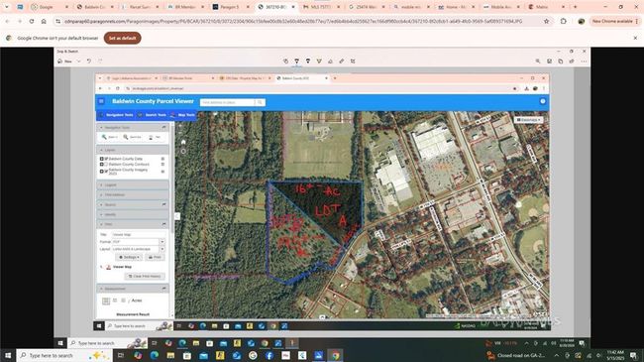Open the Chrome home page button
The image size is (644, 362).
pyautogui.click(x=44, y=21)
